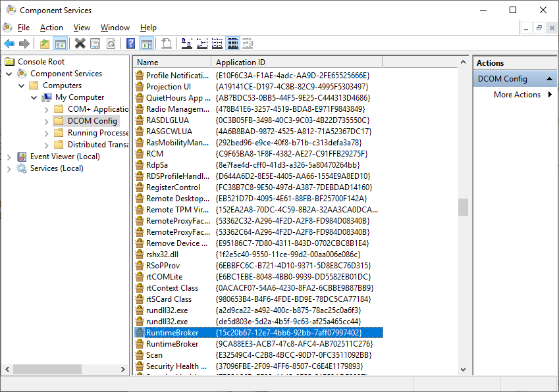Select RuntimeBroker with ID starting 9CA88EE3

tap(259, 344)
